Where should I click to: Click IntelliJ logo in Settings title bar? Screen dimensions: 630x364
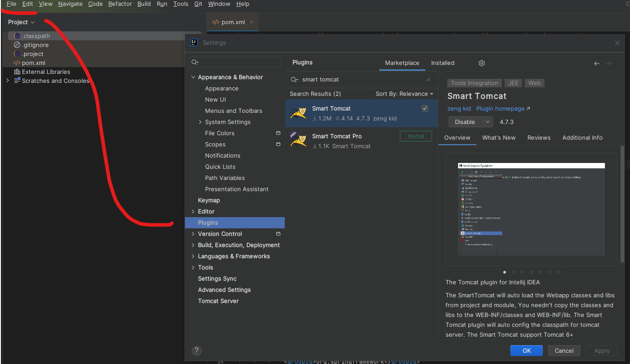click(x=194, y=43)
